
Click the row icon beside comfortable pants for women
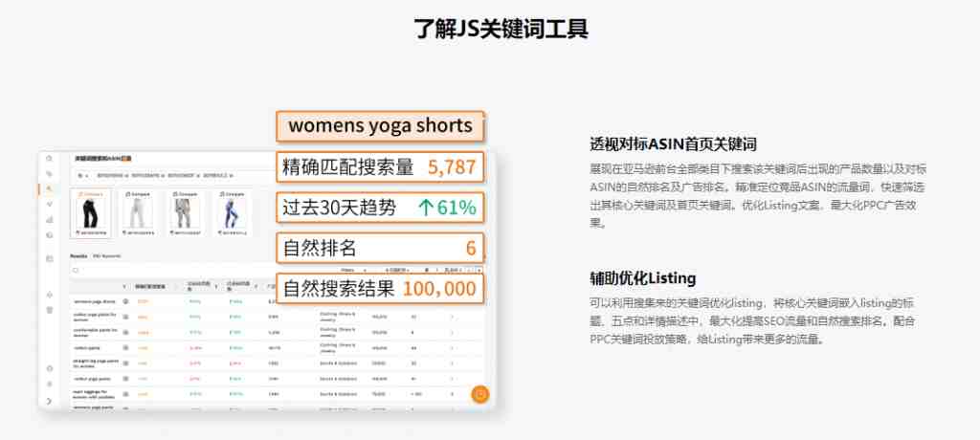point(125,332)
